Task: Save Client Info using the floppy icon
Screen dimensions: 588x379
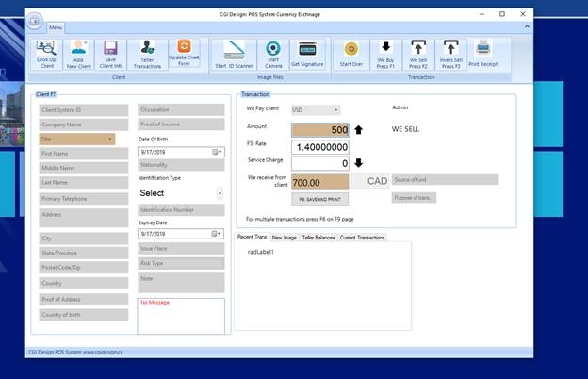Action: click(x=111, y=54)
